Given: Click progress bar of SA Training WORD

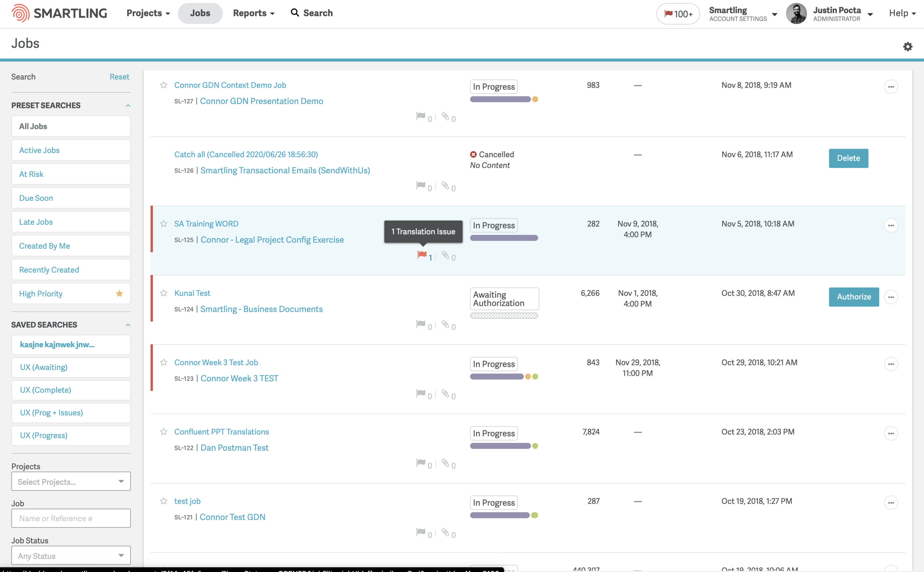Looking at the screenshot, I should pos(504,238).
